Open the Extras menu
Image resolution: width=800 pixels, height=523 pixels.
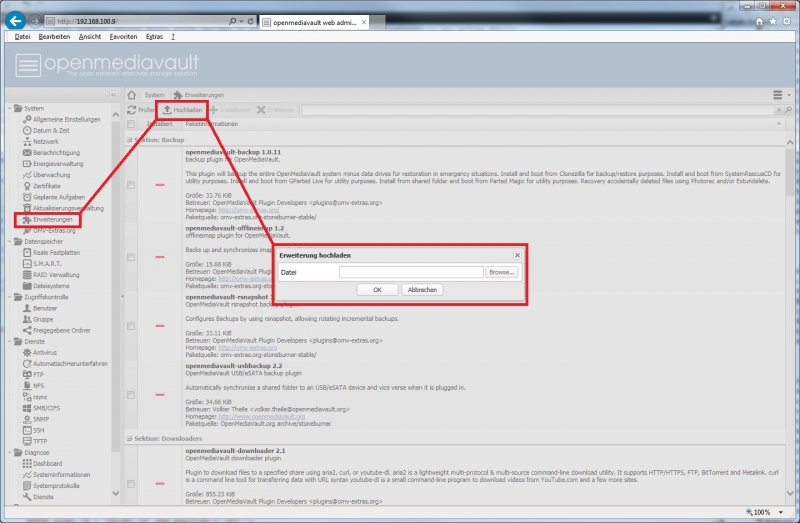coord(154,37)
